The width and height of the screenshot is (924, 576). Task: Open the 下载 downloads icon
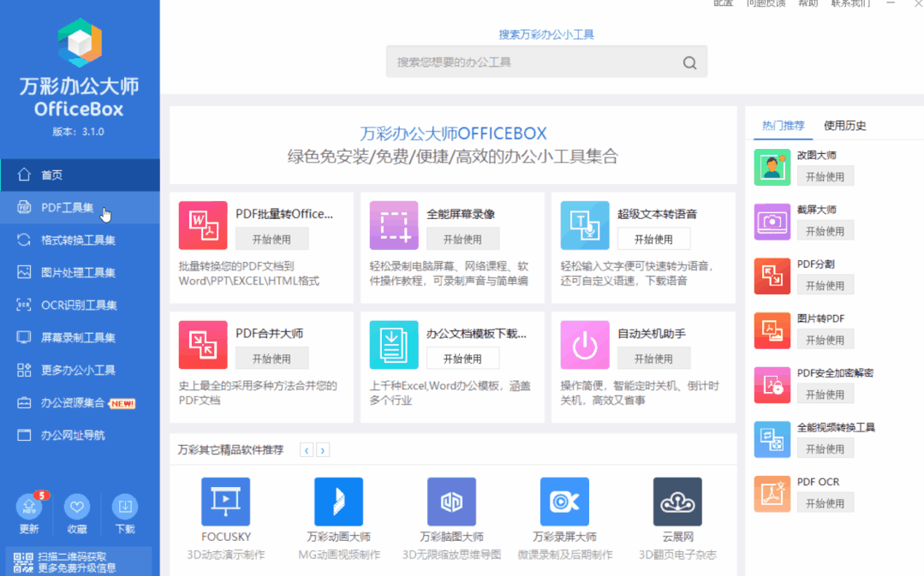coord(125,506)
